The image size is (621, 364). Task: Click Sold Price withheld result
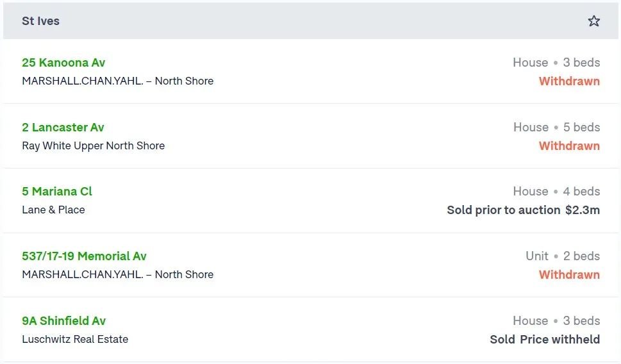pos(545,340)
